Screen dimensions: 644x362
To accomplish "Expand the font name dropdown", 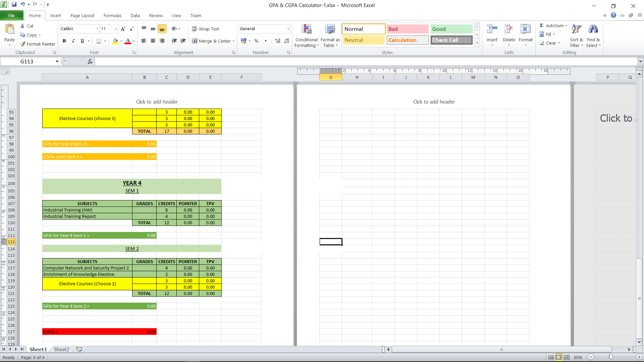I will (x=97, y=29).
